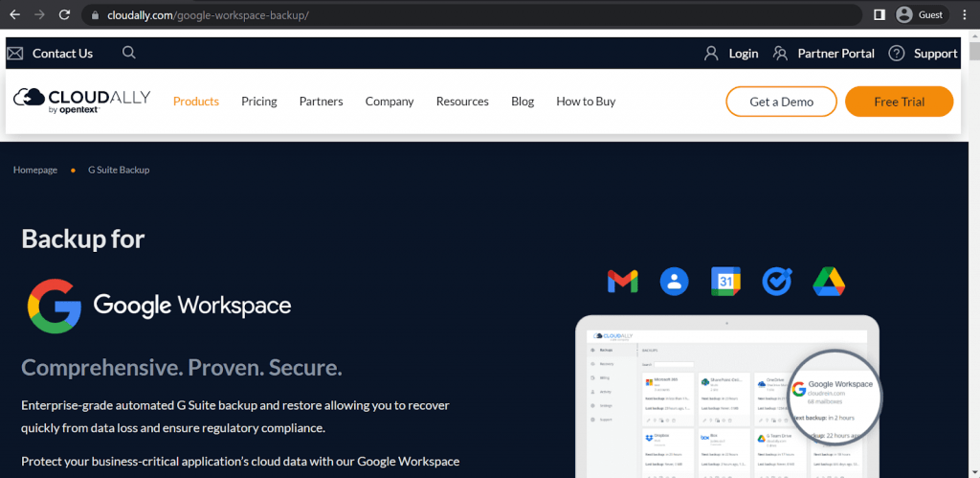The width and height of the screenshot is (980, 478).
Task: Click the Contact Us envelope icon
Action: [15, 54]
